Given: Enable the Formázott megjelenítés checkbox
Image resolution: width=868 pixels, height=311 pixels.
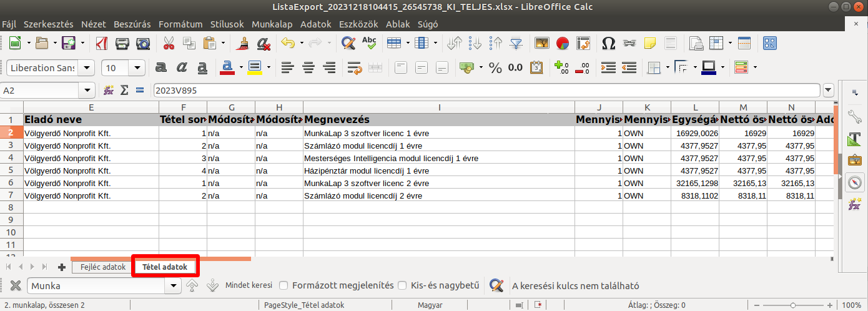Looking at the screenshot, I should point(284,285).
